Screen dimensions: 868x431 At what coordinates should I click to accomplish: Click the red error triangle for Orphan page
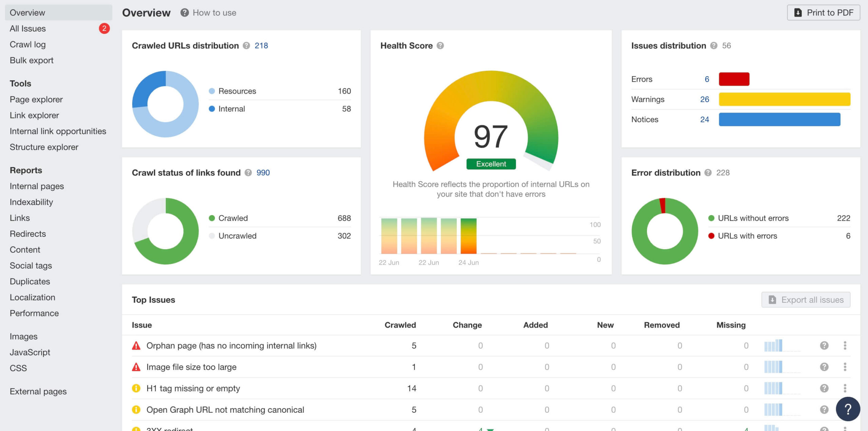136,346
